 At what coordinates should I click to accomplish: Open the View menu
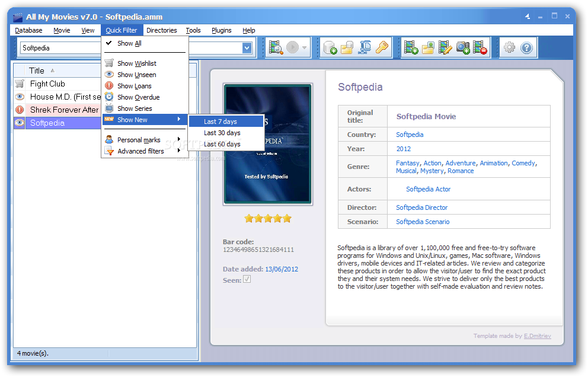(x=88, y=30)
